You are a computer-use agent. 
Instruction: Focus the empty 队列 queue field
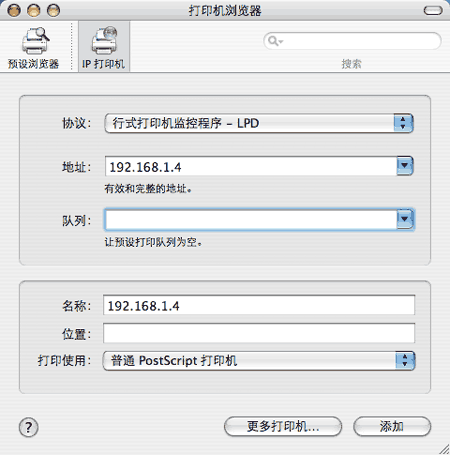point(251,219)
